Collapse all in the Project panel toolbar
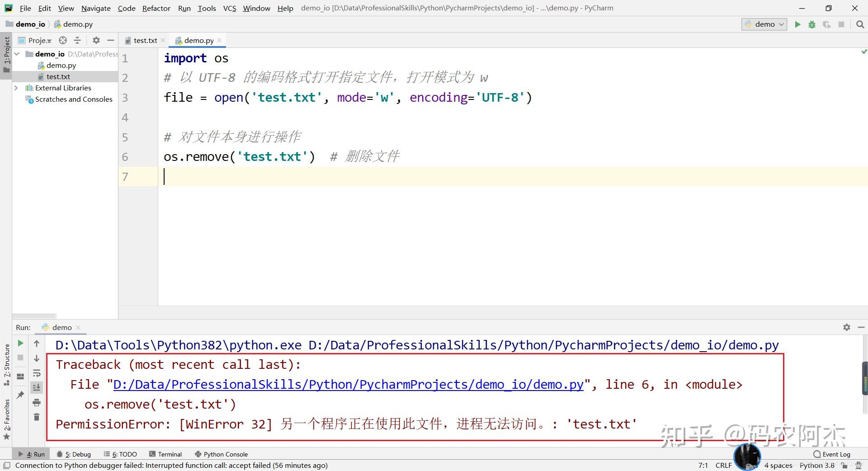Screen dimensions: 868x471 tap(77, 40)
